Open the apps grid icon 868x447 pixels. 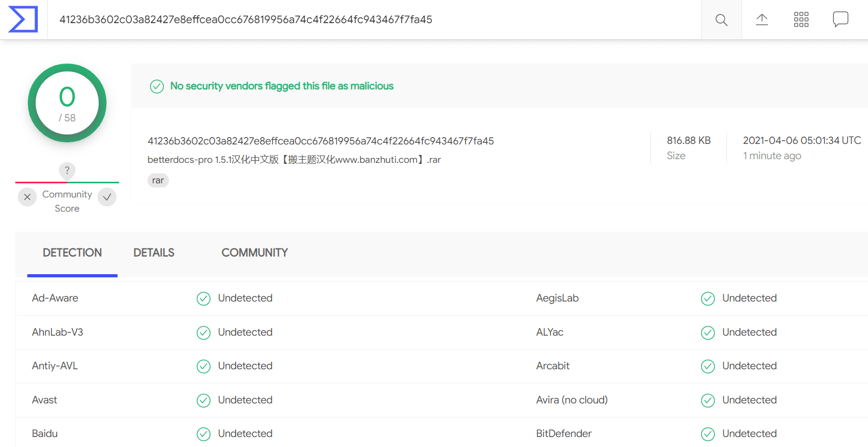(801, 20)
